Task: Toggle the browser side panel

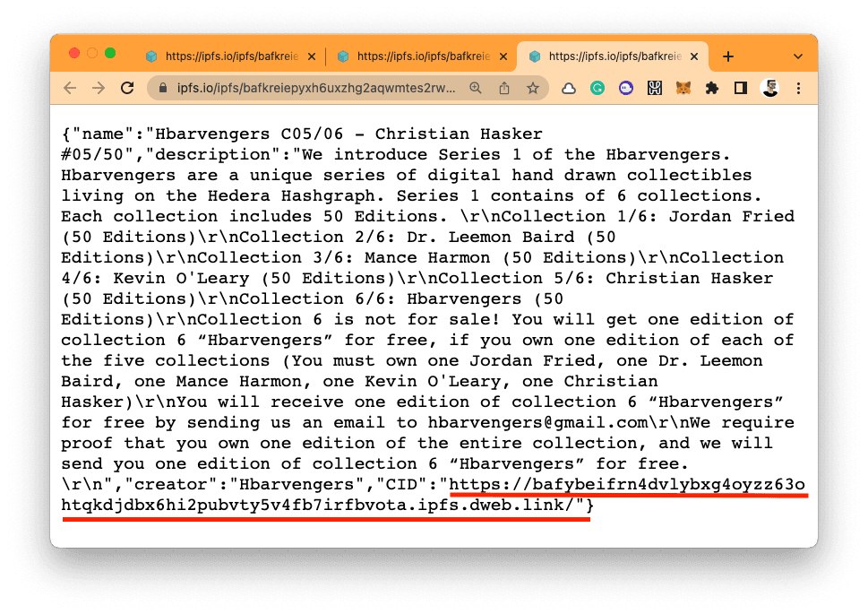Action: coord(741,88)
